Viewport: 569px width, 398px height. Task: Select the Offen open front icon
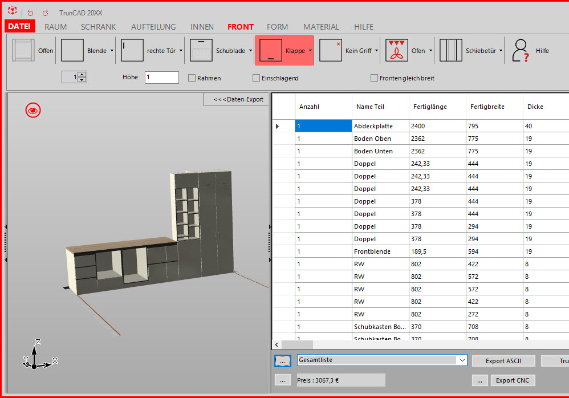24,50
